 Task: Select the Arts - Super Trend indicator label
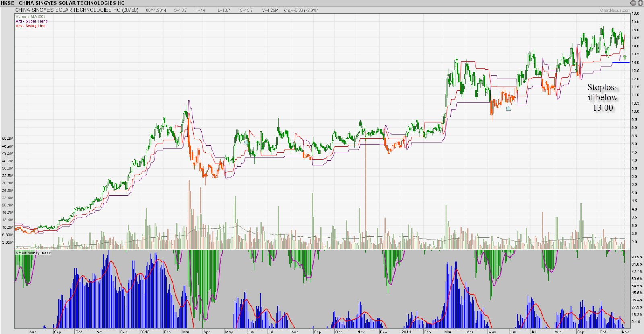pyautogui.click(x=31, y=21)
